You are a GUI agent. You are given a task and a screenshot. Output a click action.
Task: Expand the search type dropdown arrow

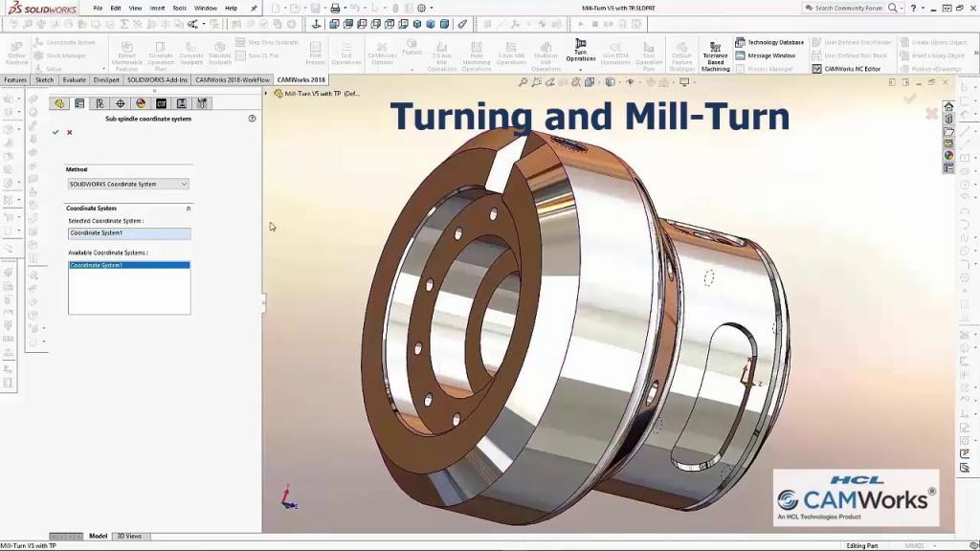coord(902,8)
